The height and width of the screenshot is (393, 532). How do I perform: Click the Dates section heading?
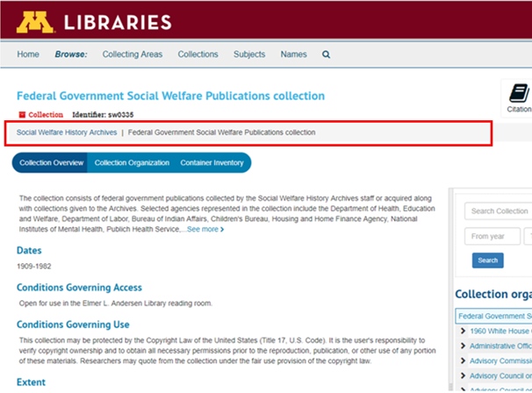coord(29,251)
